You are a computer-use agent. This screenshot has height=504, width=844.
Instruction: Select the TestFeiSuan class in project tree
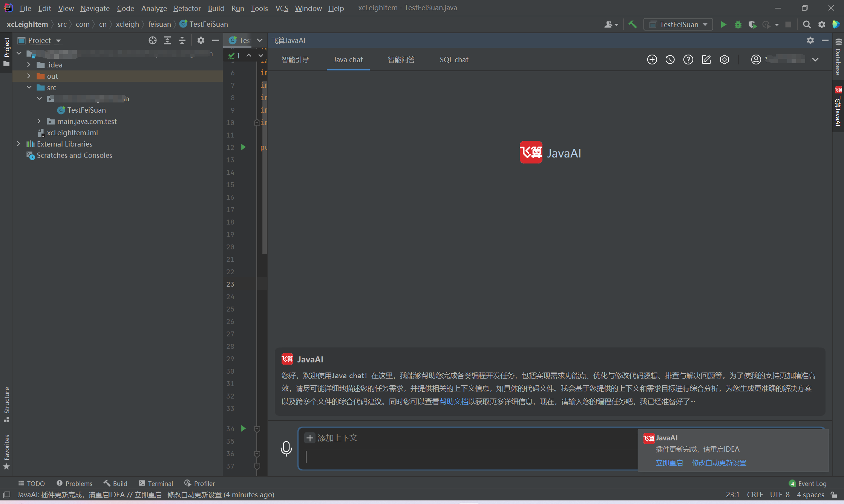pyautogui.click(x=86, y=110)
